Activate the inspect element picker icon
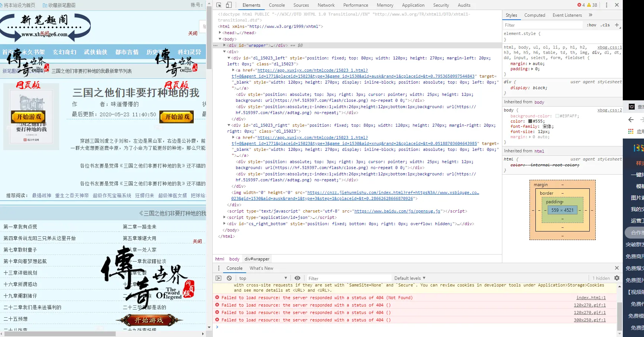Screen dimensions: 644x337 219,5
